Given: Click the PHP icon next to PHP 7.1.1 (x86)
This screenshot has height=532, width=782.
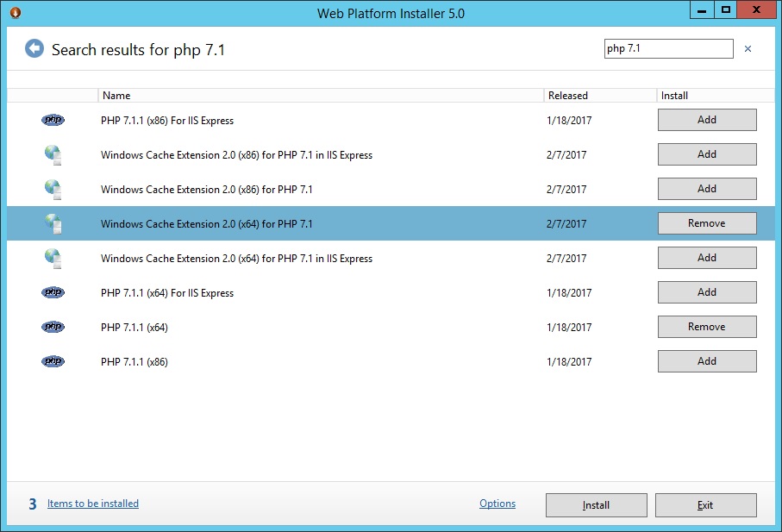Looking at the screenshot, I should click(53, 361).
